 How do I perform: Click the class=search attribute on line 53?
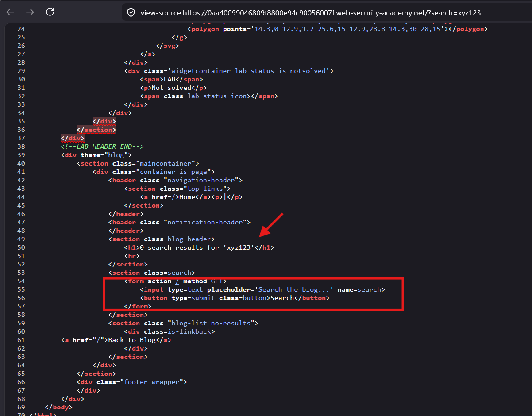[x=167, y=273]
